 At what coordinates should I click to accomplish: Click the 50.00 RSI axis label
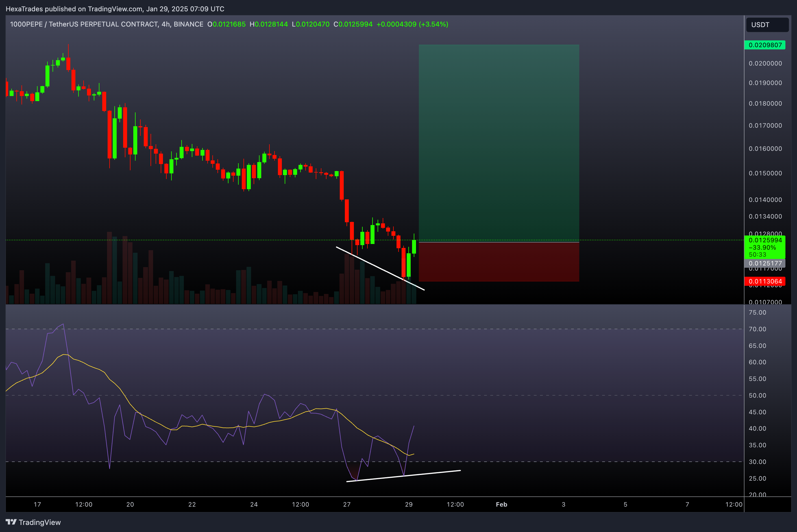pyautogui.click(x=757, y=395)
